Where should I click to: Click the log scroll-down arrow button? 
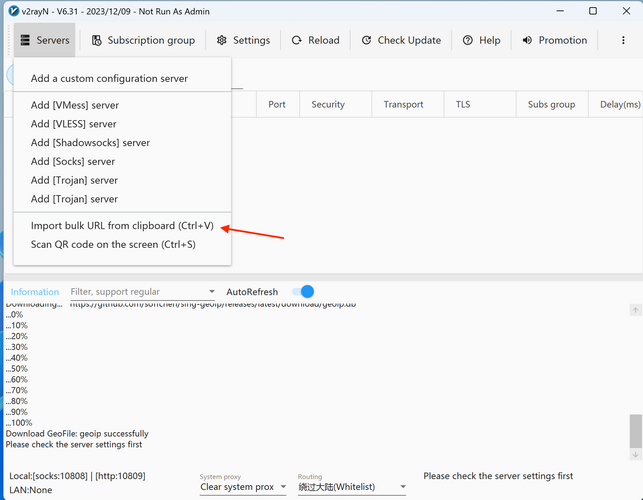[x=635, y=454]
